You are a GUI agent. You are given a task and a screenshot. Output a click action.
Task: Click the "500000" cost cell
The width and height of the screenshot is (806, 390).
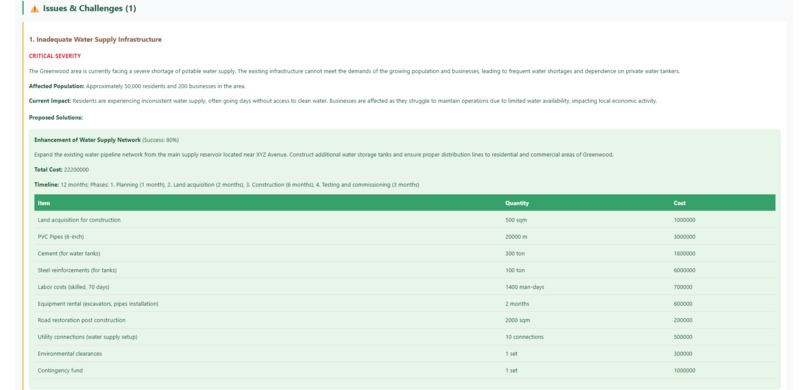pyautogui.click(x=683, y=337)
